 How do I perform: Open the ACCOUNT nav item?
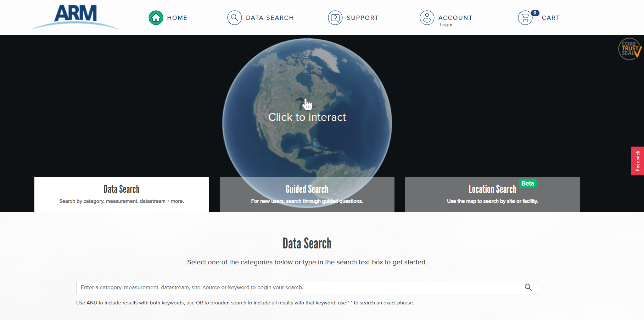point(455,18)
